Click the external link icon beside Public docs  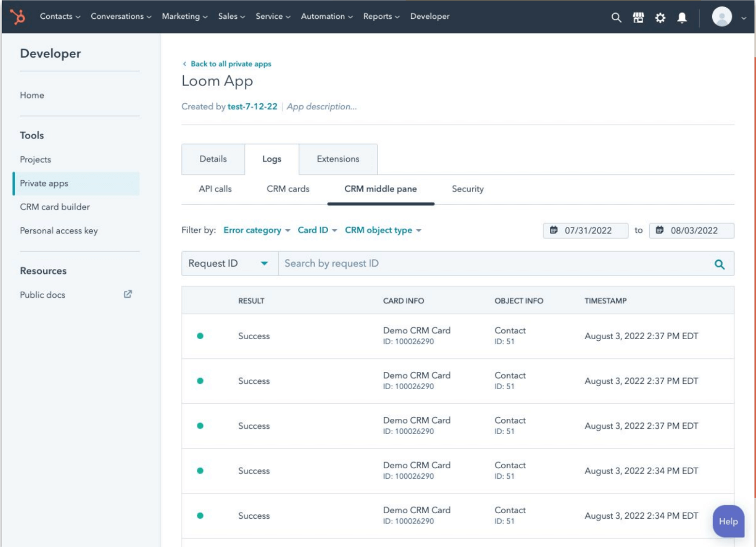pyautogui.click(x=128, y=294)
